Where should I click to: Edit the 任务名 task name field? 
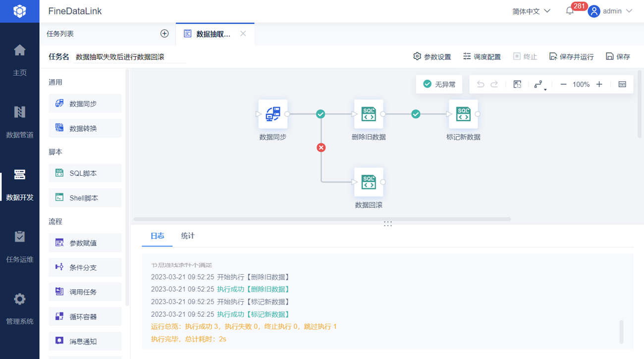(130, 57)
